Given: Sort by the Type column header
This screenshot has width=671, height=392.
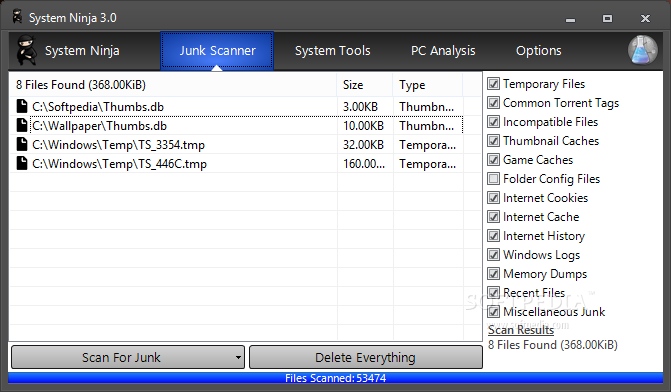Looking at the screenshot, I should click(428, 85).
